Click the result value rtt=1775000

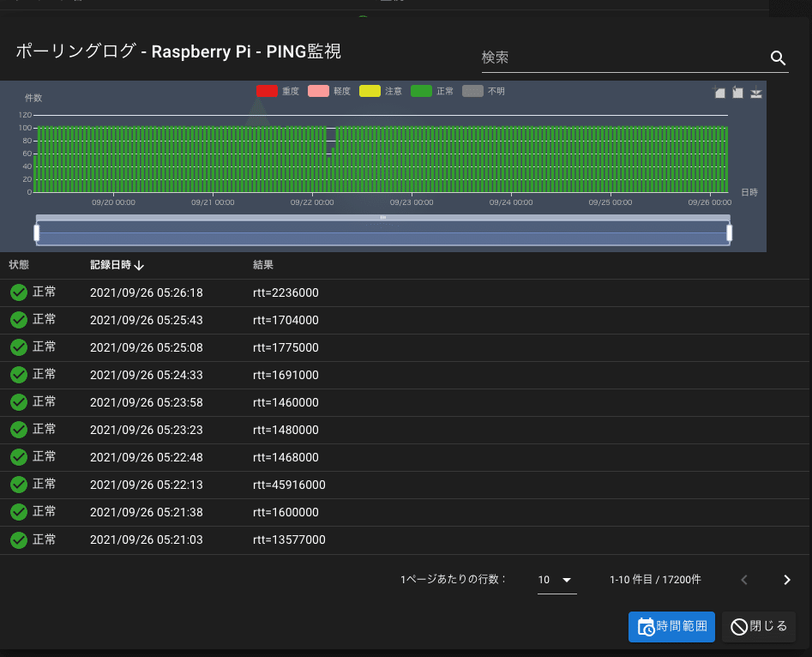286,347
